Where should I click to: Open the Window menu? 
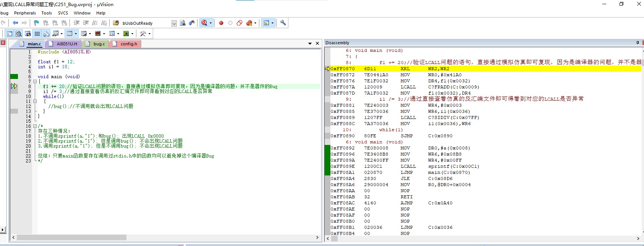[x=82, y=13]
